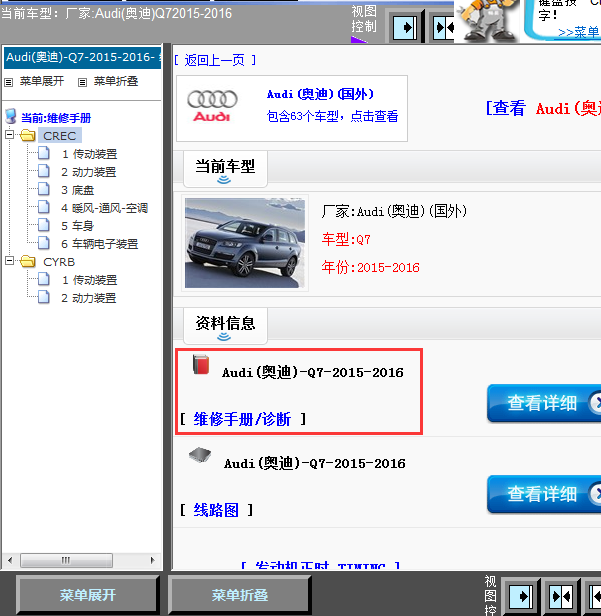Collapse the CREC folder tree expander
Screen dimensions: 601x616
pyautogui.click(x=9, y=135)
